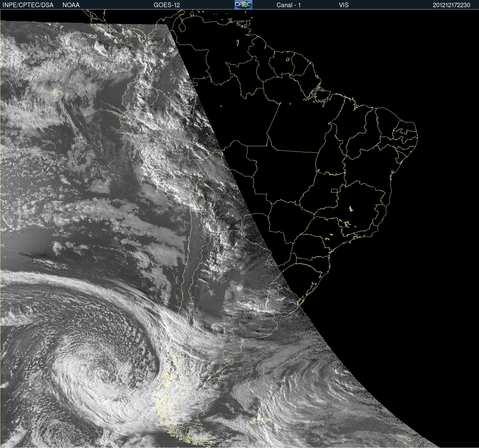The image size is (479, 448).
Task: Click the INPE/CPTEC/DSA header text
Action: click(x=28, y=5)
